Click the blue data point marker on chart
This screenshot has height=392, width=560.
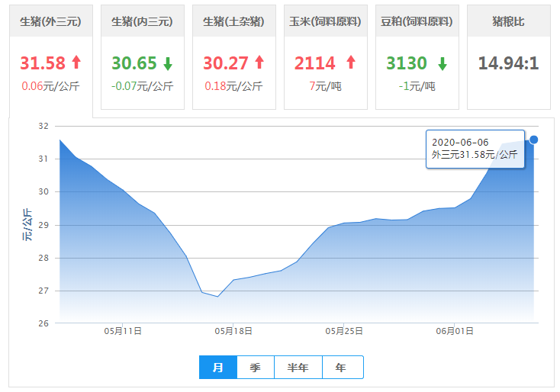click(534, 140)
